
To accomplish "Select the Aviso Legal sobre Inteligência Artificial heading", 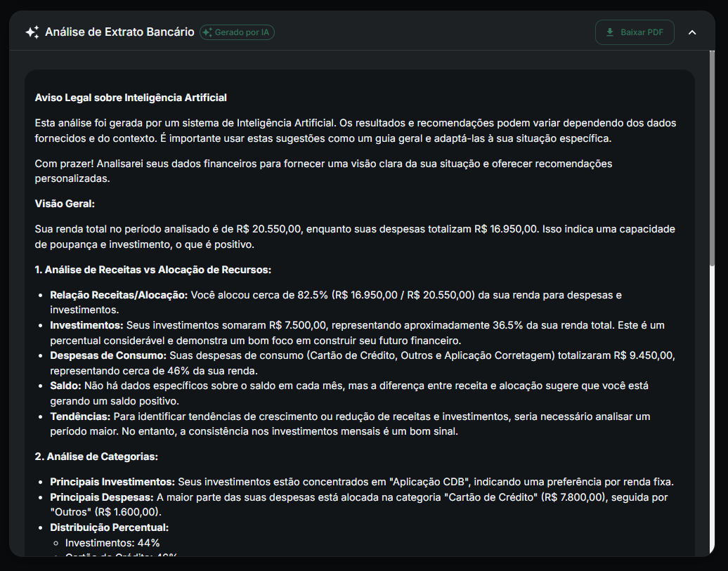I will click(131, 98).
